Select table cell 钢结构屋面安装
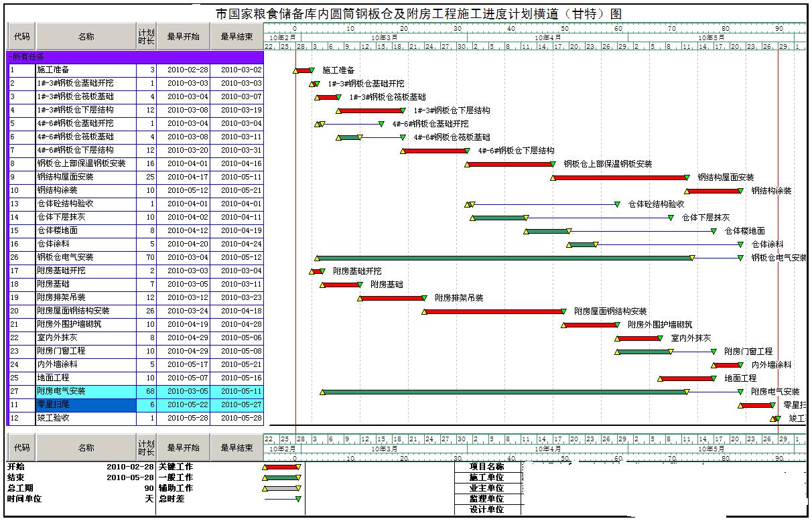The height and width of the screenshot is (521, 812). tap(86, 177)
